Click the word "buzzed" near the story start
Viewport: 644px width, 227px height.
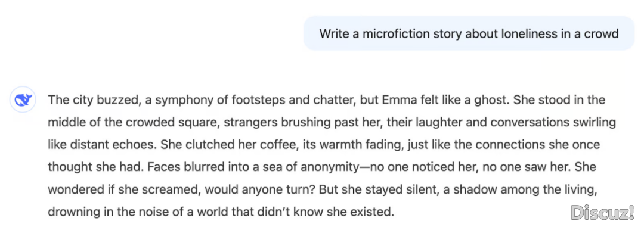(115, 101)
